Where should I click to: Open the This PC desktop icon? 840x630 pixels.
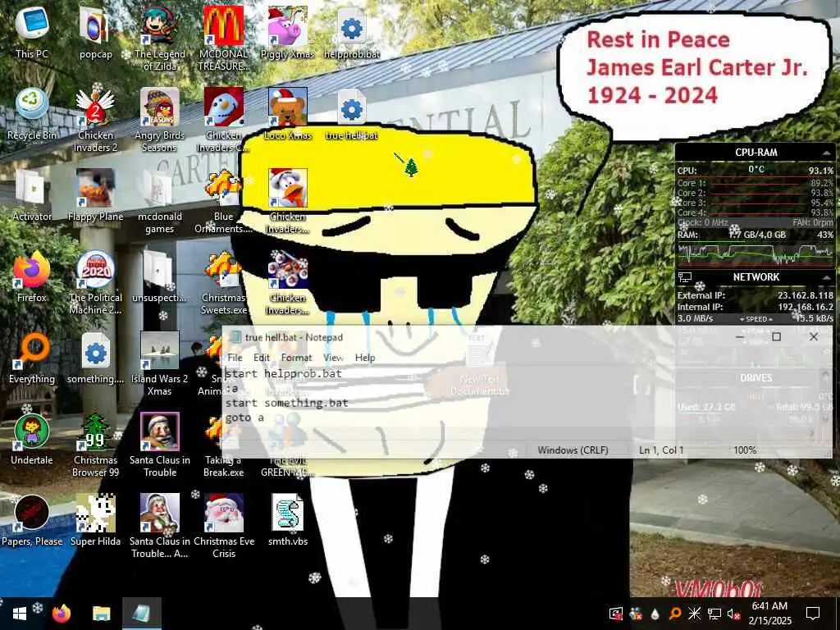(x=32, y=32)
